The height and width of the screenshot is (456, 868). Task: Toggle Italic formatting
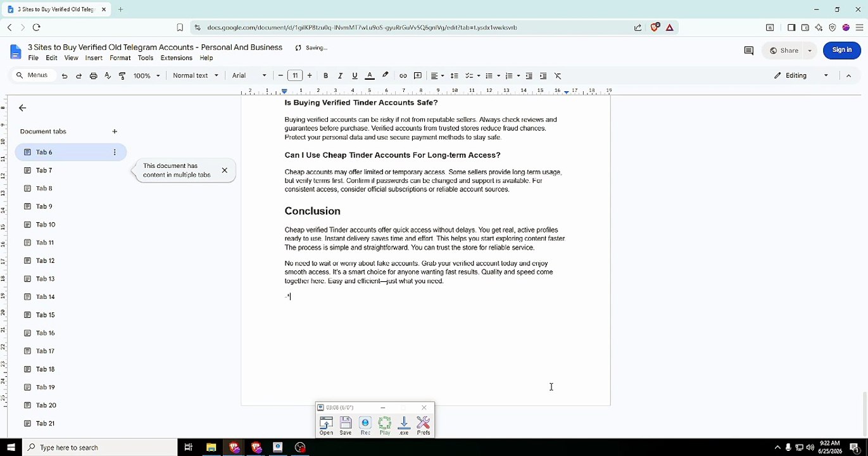[340, 76]
